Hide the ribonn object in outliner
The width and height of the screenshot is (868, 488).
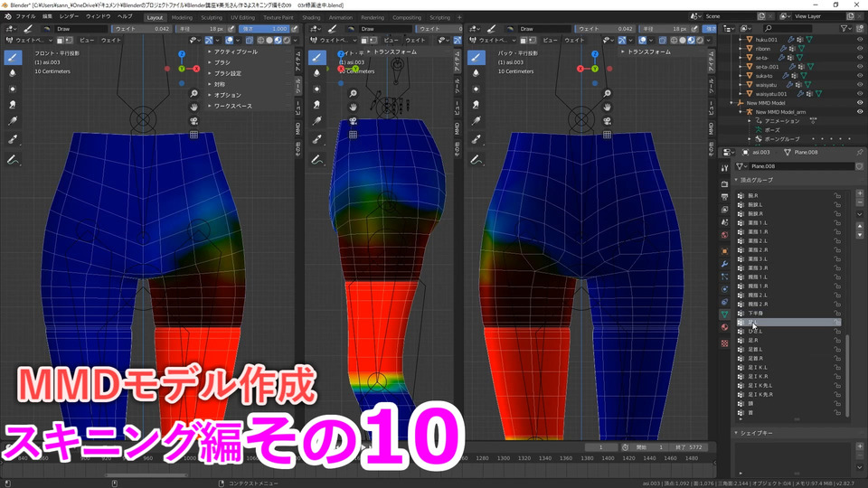(860, 49)
